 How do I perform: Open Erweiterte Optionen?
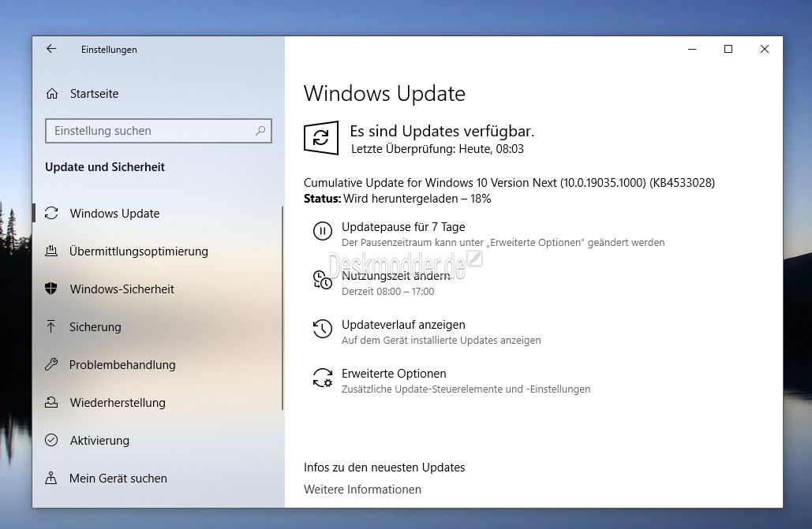[394, 373]
